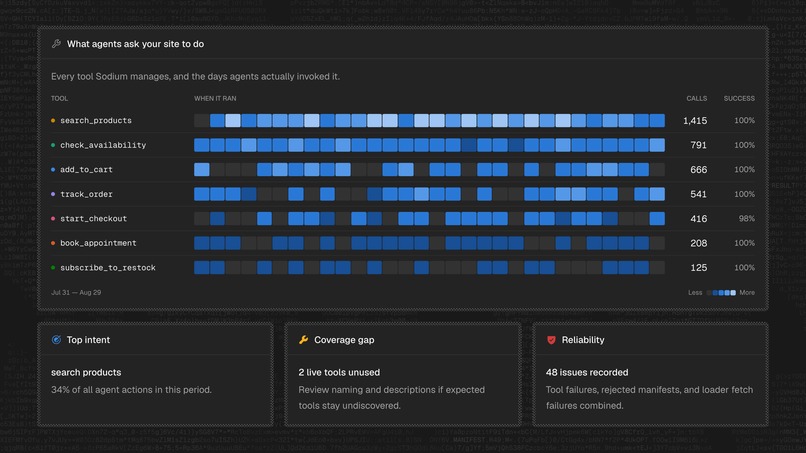Click the 34% of all agent actions text
The height and width of the screenshot is (453, 806).
click(x=131, y=390)
